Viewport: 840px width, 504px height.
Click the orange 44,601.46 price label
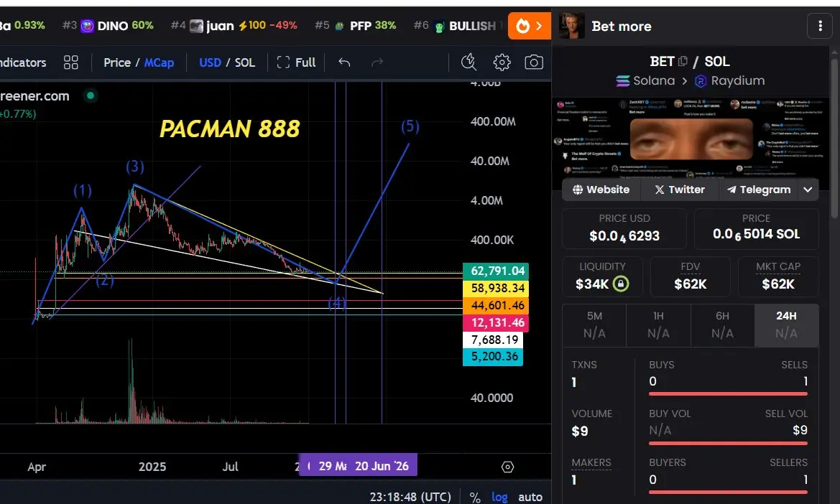pos(496,306)
